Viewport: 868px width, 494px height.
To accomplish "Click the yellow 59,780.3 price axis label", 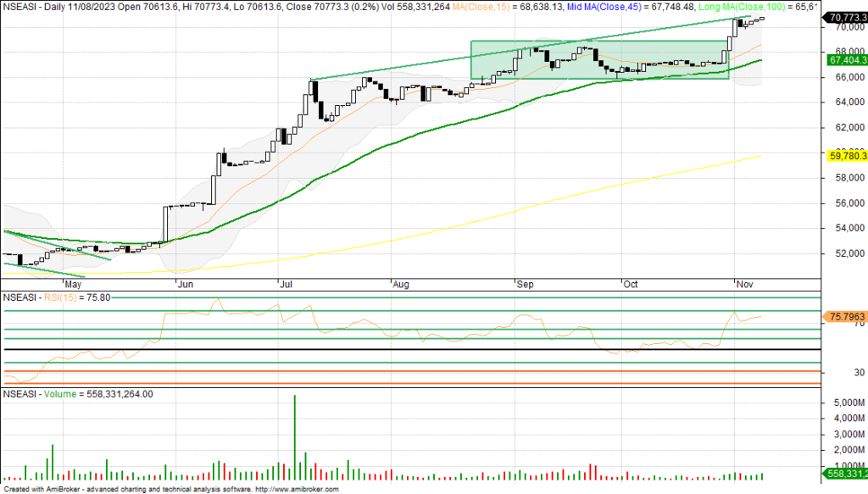I will (x=843, y=156).
